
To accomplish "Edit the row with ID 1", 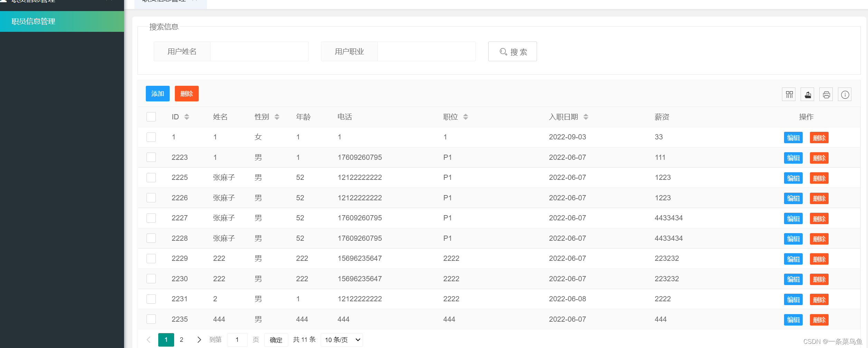I will coord(793,138).
